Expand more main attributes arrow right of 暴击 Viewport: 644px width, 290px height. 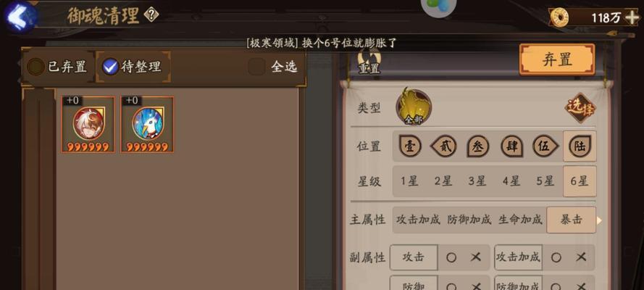click(x=599, y=220)
